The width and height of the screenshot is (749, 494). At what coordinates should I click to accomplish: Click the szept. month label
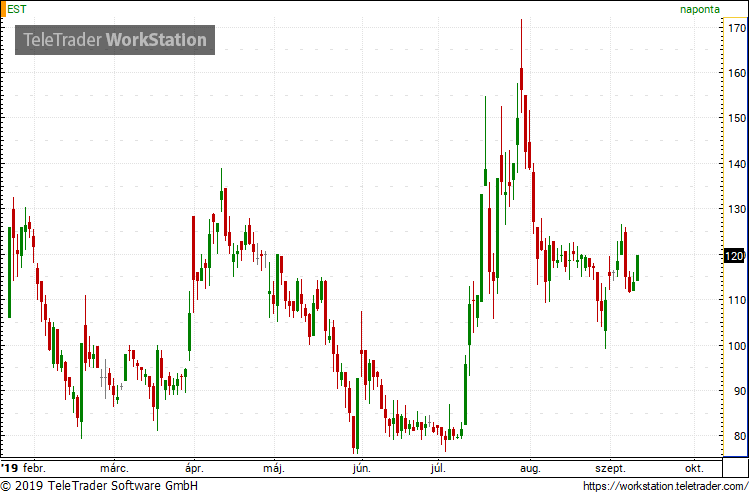610,468
